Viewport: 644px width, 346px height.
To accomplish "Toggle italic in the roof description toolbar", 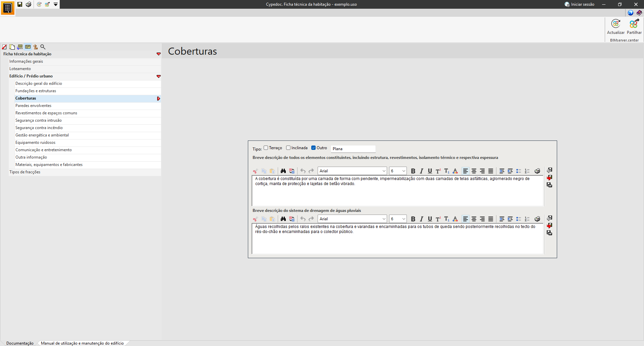I will 422,171.
